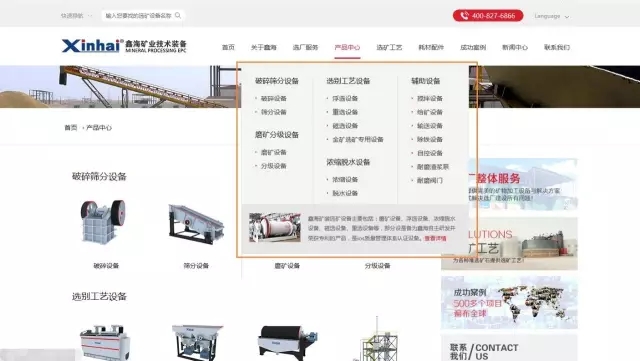The width and height of the screenshot is (640, 361).
Task: Click the red 查看详情 link
Action: coord(435,238)
